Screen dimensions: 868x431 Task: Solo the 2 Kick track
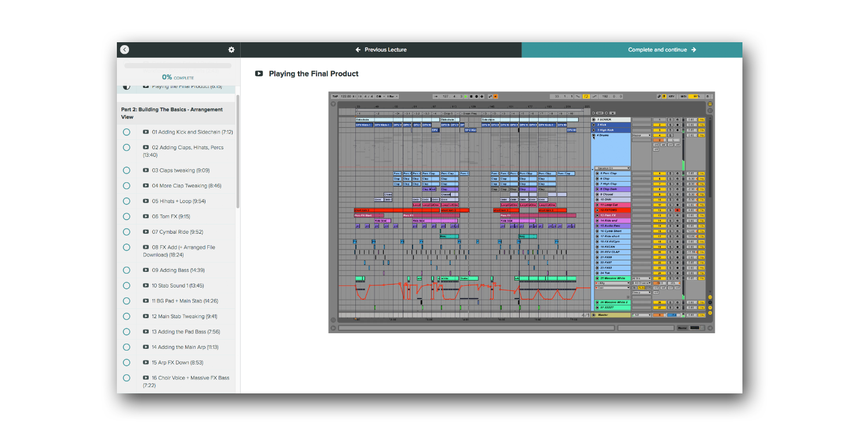(x=670, y=125)
